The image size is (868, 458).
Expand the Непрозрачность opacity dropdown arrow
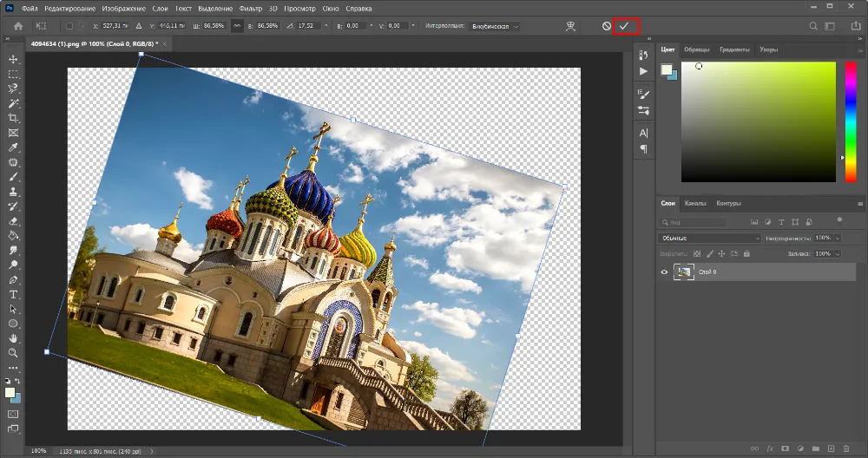[x=838, y=238]
